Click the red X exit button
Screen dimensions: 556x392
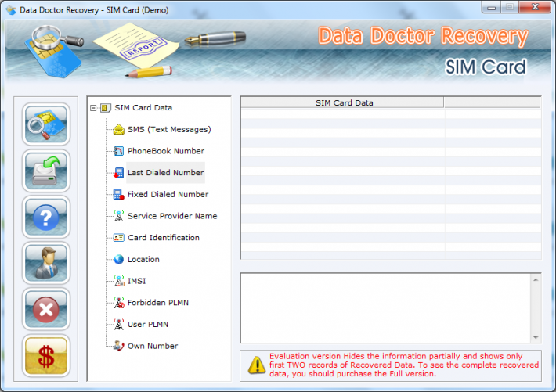[x=46, y=309]
